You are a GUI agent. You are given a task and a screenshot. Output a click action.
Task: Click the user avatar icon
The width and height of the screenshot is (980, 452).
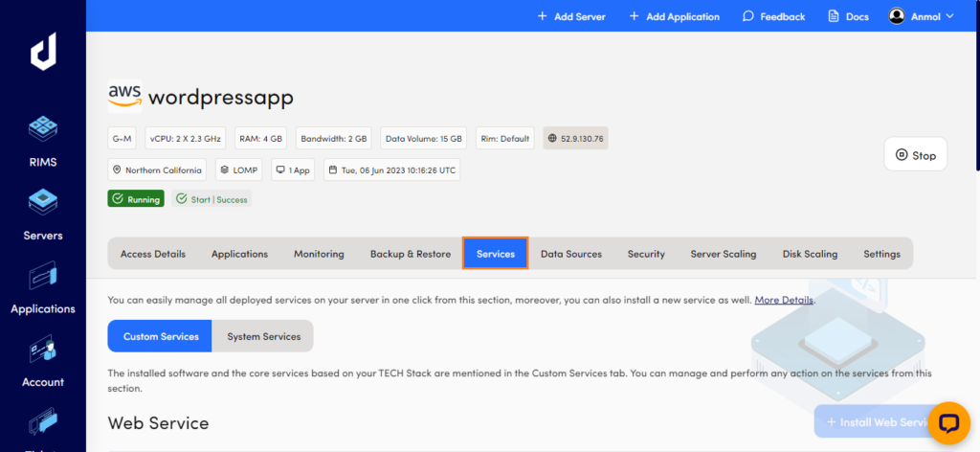pyautogui.click(x=897, y=16)
